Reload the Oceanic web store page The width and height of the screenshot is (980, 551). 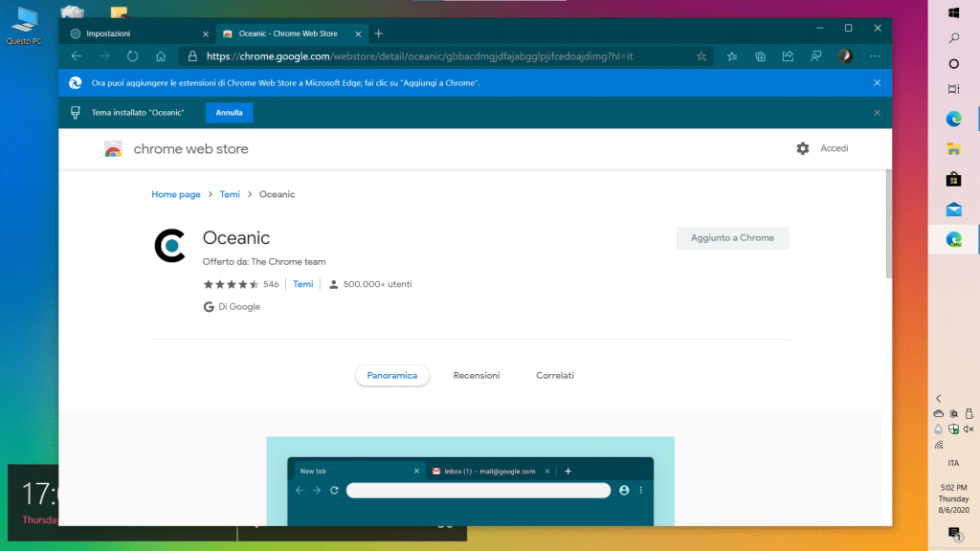[132, 56]
